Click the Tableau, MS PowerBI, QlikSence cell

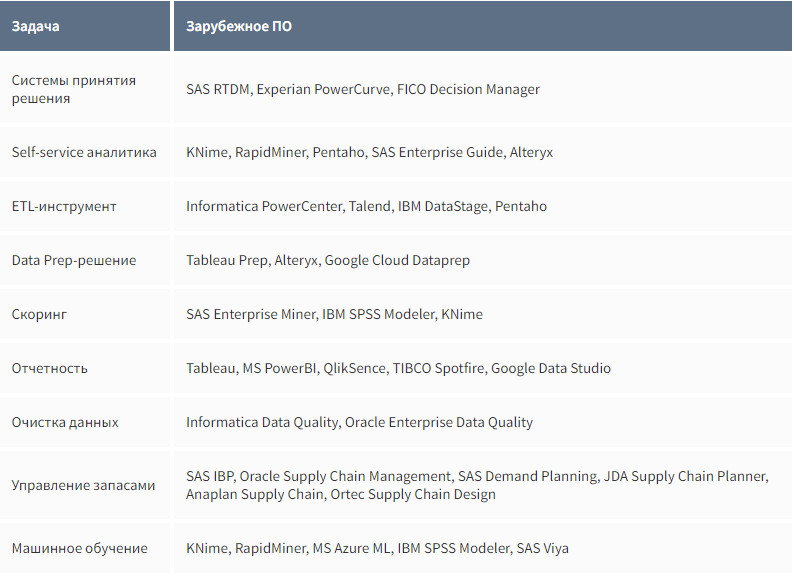[398, 368]
